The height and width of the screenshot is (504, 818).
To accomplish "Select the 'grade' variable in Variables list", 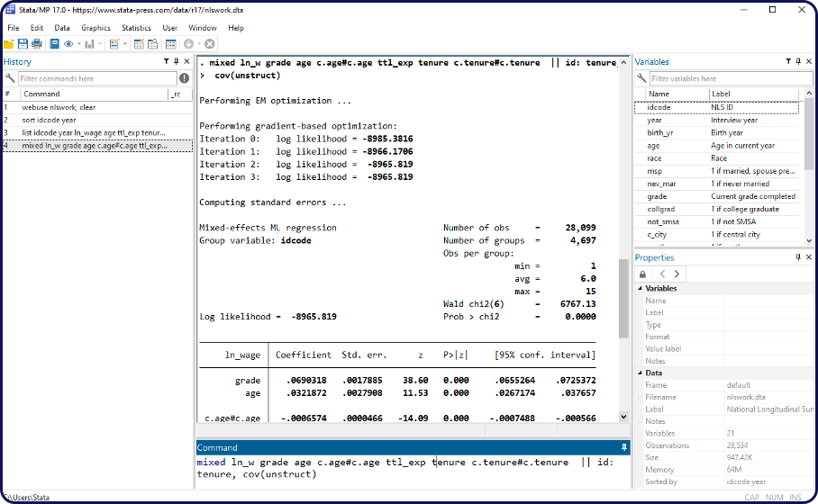I will pos(657,196).
